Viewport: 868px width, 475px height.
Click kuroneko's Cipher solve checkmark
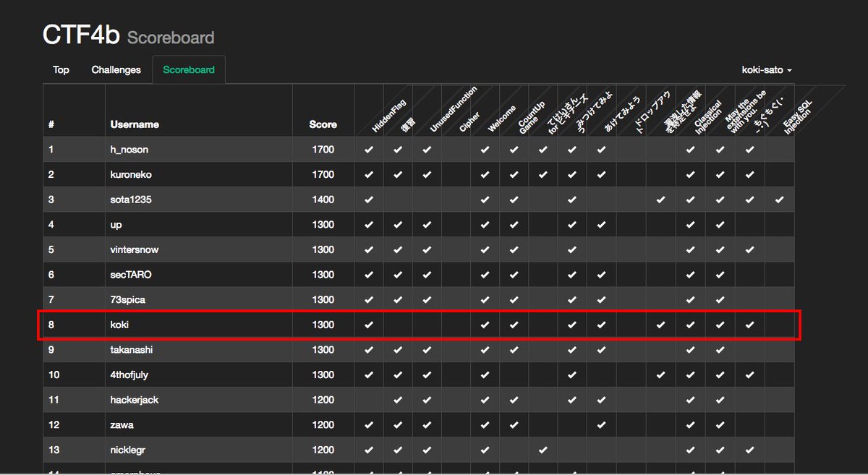click(x=456, y=174)
